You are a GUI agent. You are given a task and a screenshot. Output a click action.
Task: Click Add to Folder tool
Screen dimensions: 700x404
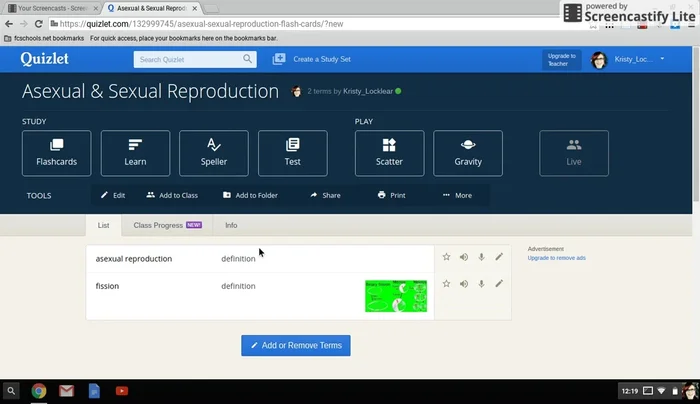250,195
